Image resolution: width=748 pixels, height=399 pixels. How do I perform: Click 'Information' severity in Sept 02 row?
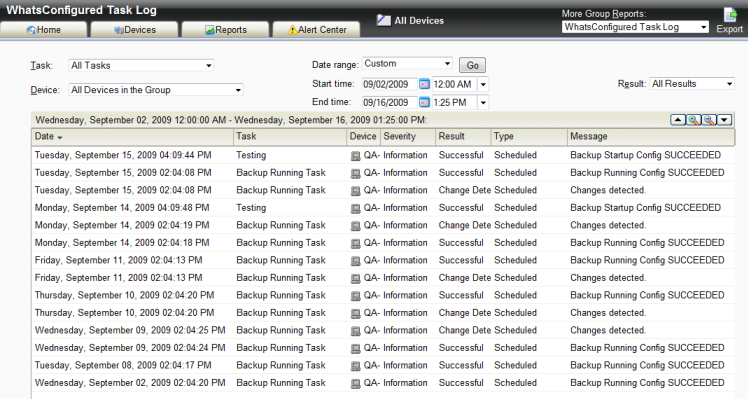tap(405, 383)
